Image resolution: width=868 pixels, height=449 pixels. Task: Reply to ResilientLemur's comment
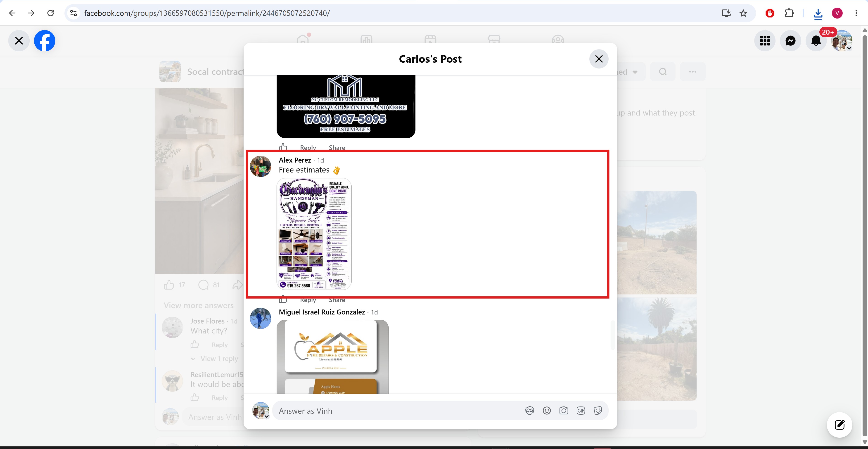tap(220, 398)
